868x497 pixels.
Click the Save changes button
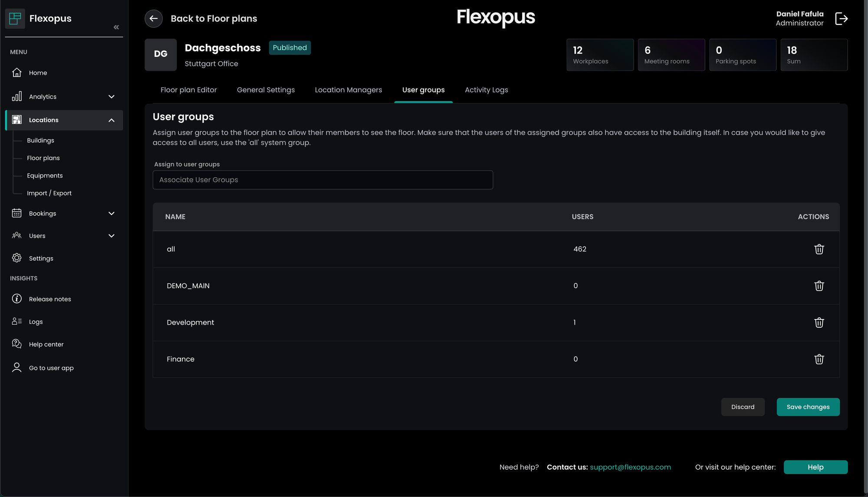coord(808,407)
